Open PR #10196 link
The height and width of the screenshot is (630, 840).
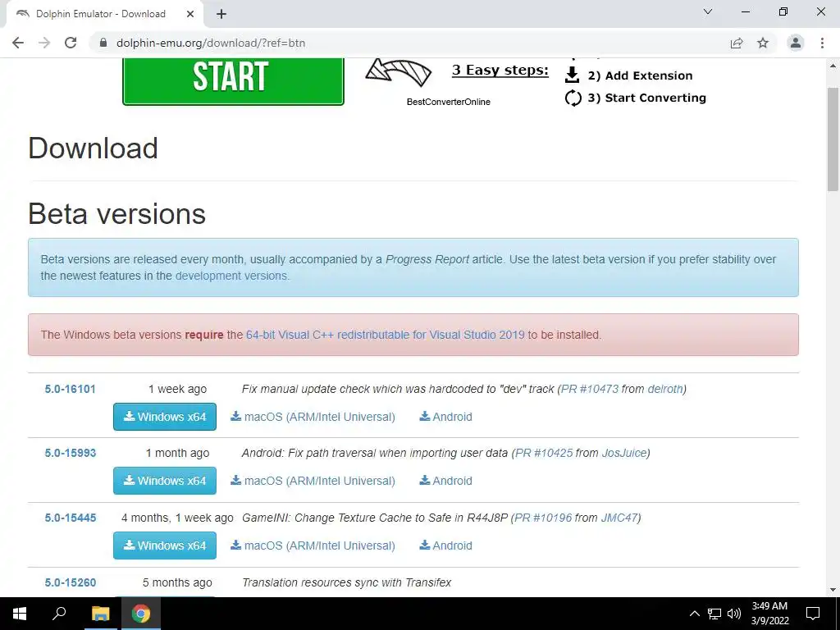click(x=543, y=518)
